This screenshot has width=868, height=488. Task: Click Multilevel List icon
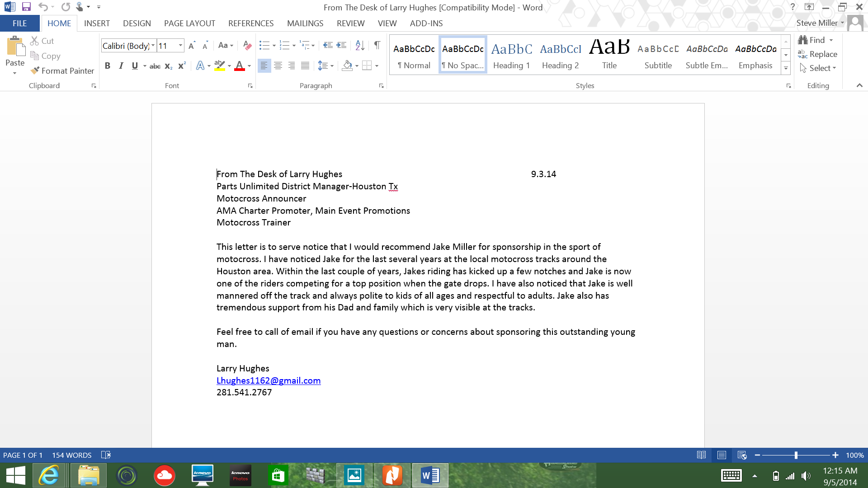[304, 45]
